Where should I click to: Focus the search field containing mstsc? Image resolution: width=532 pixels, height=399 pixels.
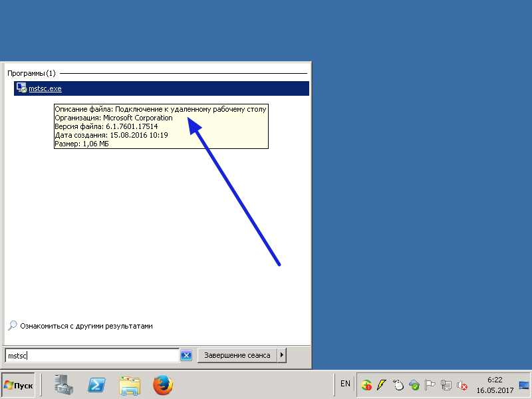92,356
